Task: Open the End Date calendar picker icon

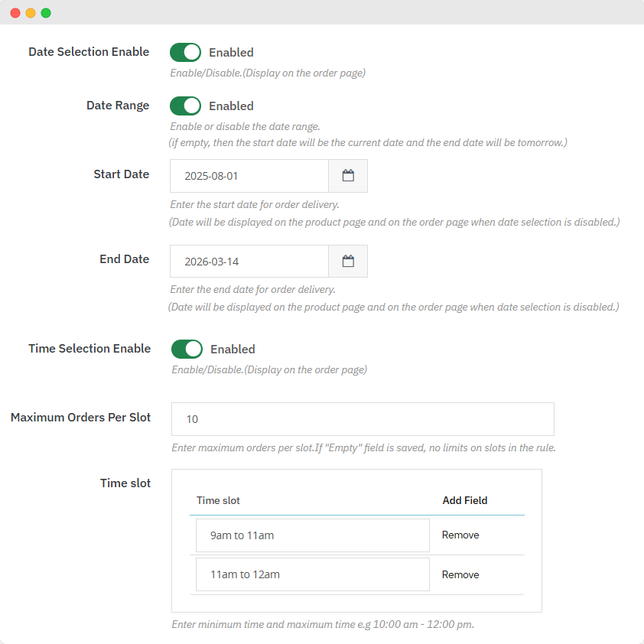Action: click(348, 262)
